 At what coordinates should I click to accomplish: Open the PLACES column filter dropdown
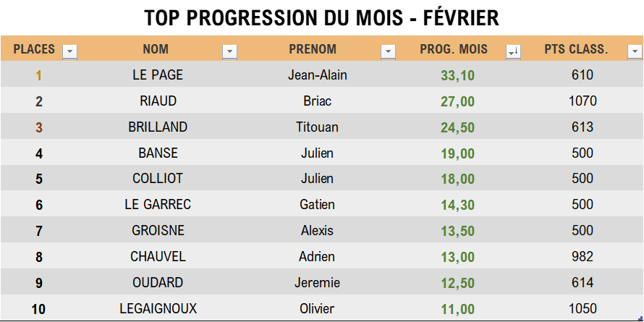click(x=69, y=52)
